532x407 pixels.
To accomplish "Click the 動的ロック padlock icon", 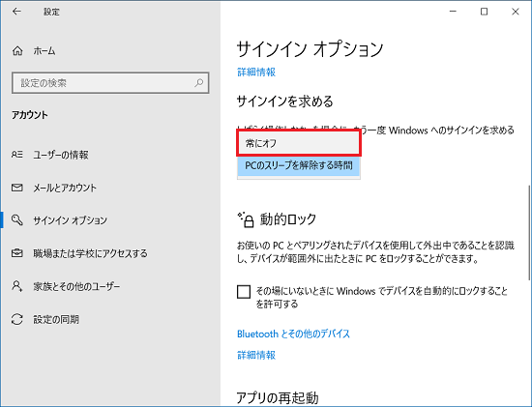I will point(246,219).
